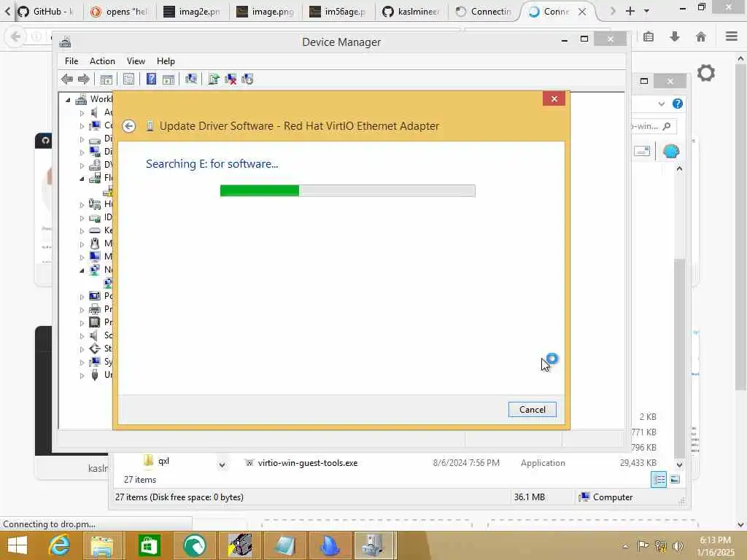This screenshot has height=560, width=747.
Task: Click the Back arrow in Device Manager toolbar
Action: point(66,79)
